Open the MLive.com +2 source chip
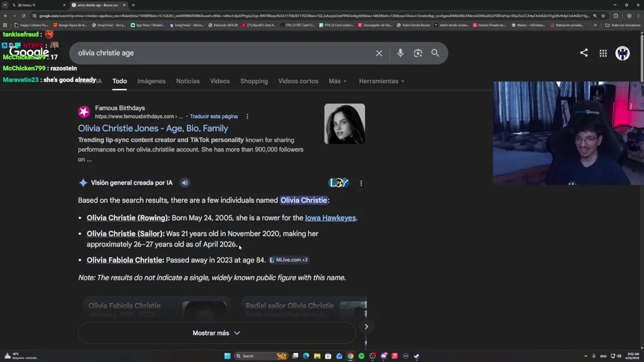This screenshot has width=644, height=362. click(x=288, y=260)
